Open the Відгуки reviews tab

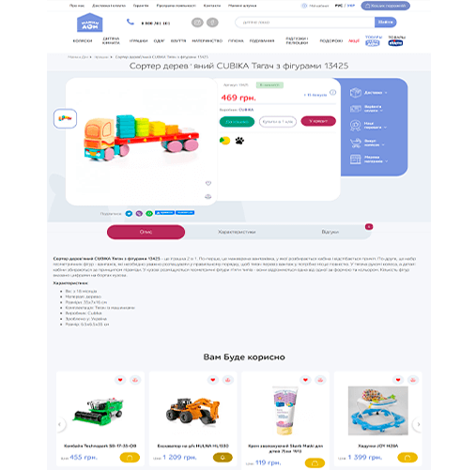pyautogui.click(x=330, y=232)
